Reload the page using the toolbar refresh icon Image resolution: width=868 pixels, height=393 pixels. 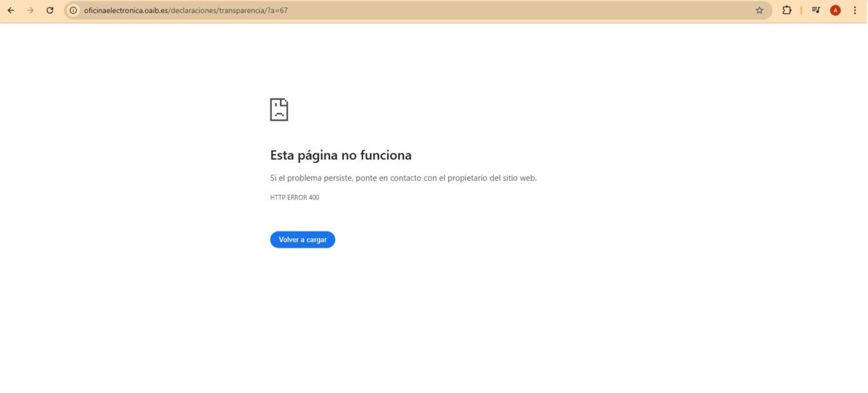click(x=50, y=10)
